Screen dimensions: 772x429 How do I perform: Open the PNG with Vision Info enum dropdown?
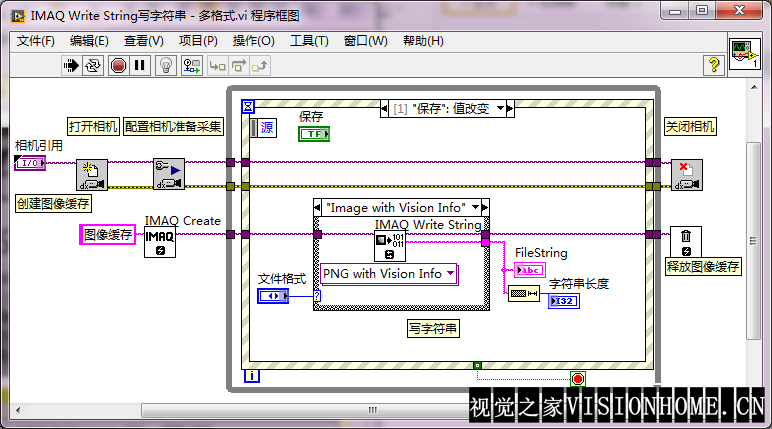(x=450, y=273)
